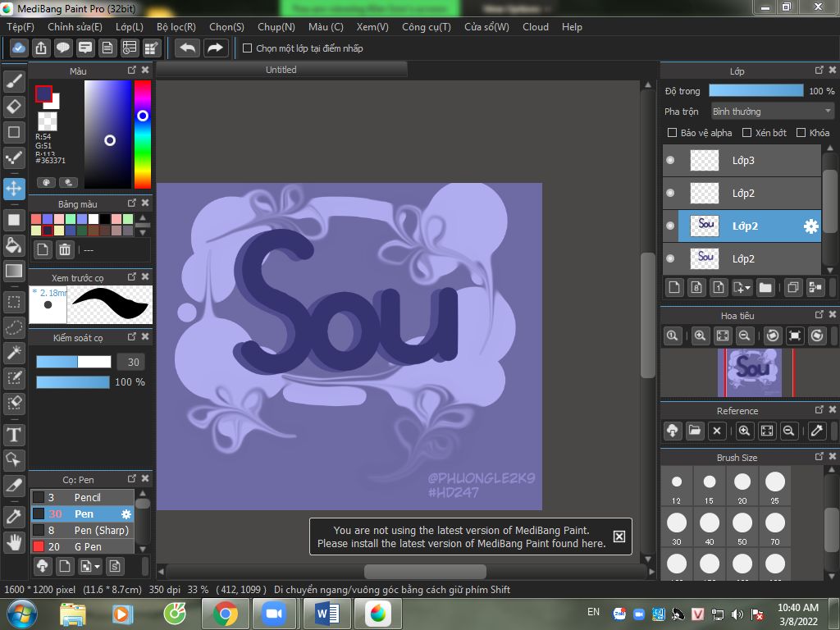Image resolution: width=840 pixels, height=630 pixels.
Task: Pop out the Reference panel
Action: [819, 409]
